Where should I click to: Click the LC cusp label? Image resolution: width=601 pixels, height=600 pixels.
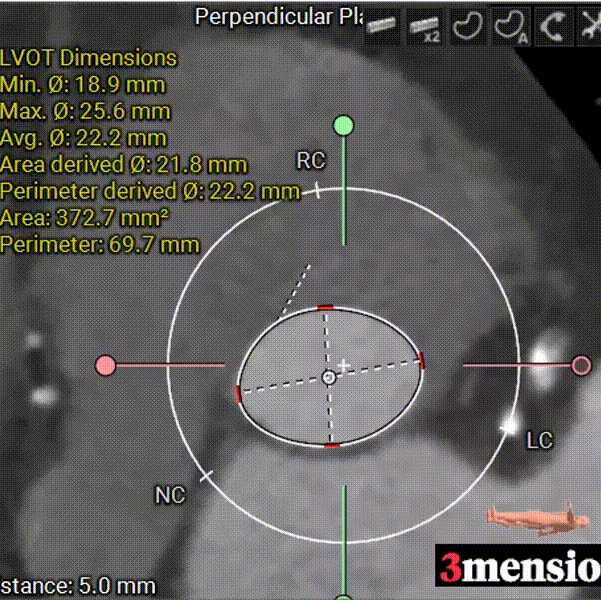tap(539, 440)
